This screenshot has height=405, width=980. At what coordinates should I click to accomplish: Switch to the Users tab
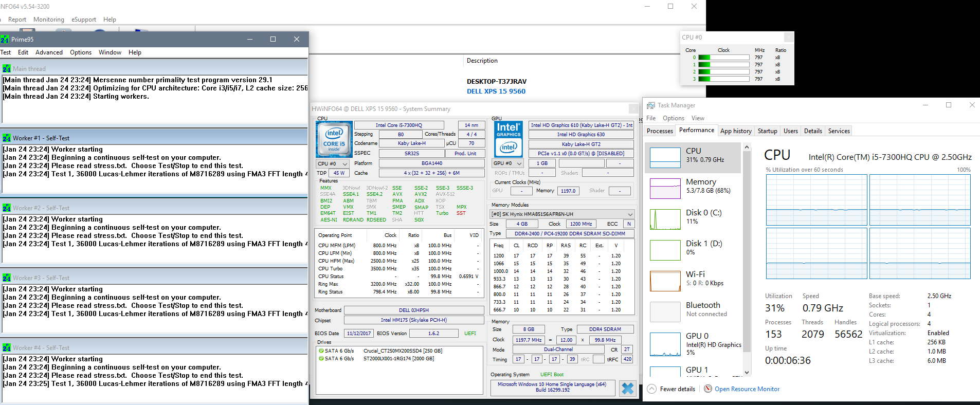pyautogui.click(x=791, y=131)
